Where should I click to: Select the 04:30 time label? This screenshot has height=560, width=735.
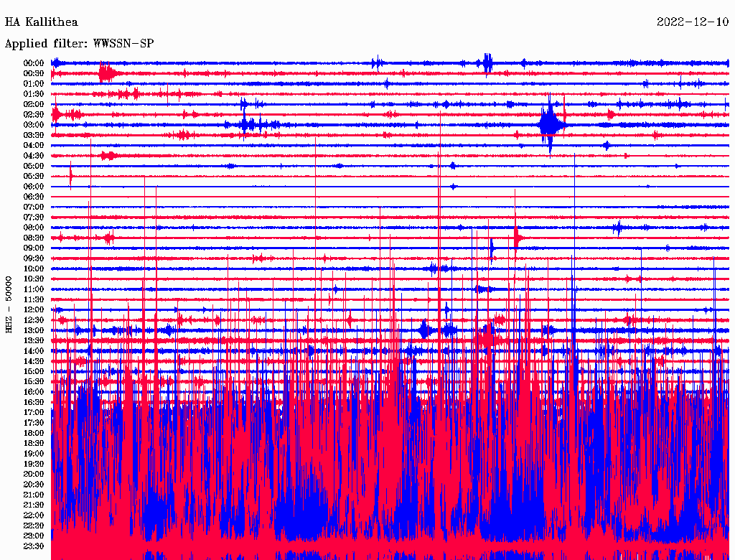point(34,156)
